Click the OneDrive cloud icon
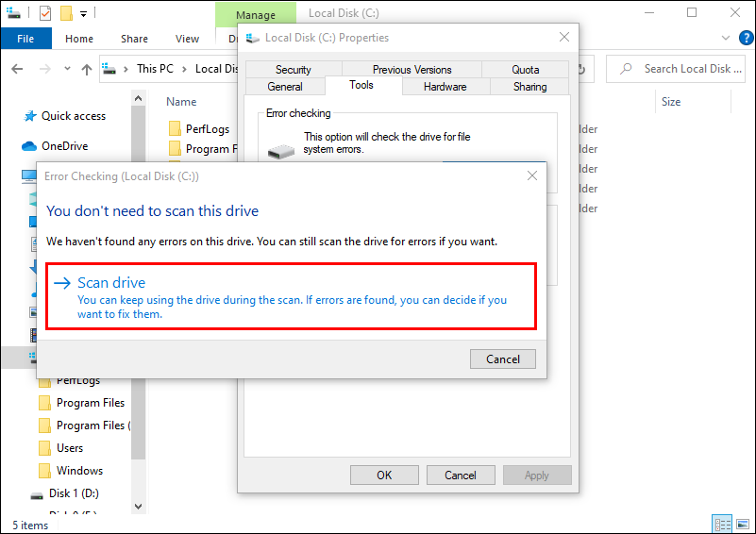This screenshot has height=534, width=756. (x=29, y=146)
